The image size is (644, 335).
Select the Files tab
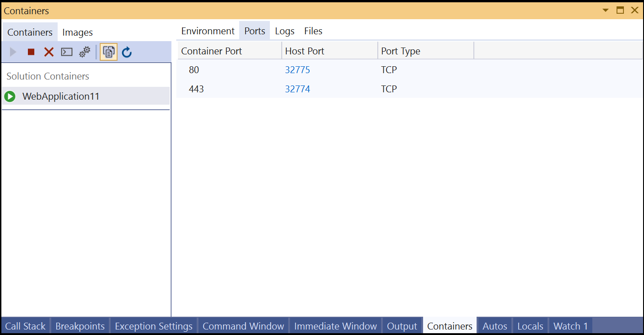pyautogui.click(x=313, y=31)
